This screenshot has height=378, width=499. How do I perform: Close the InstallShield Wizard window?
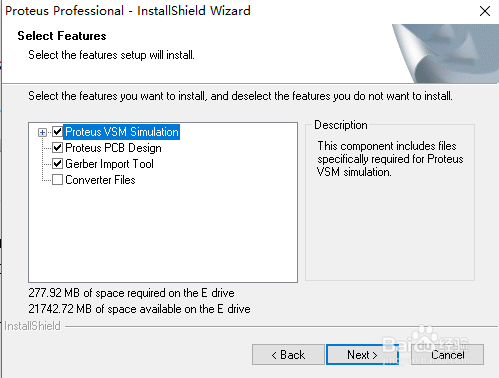pos(485,11)
